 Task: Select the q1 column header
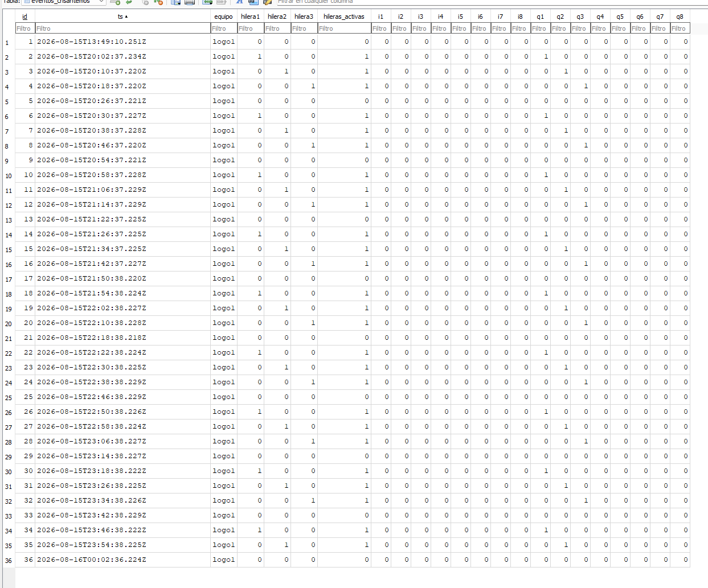point(540,17)
